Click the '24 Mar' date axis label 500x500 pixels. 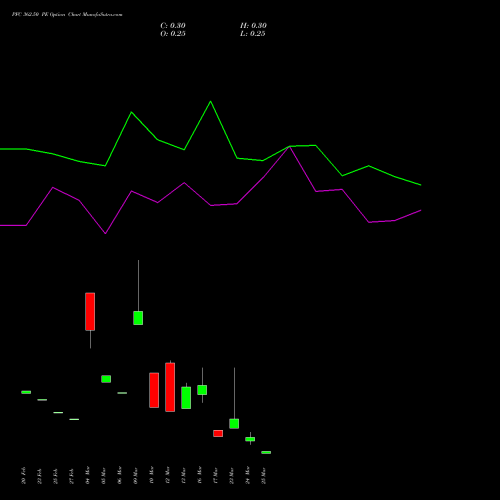click(247, 475)
